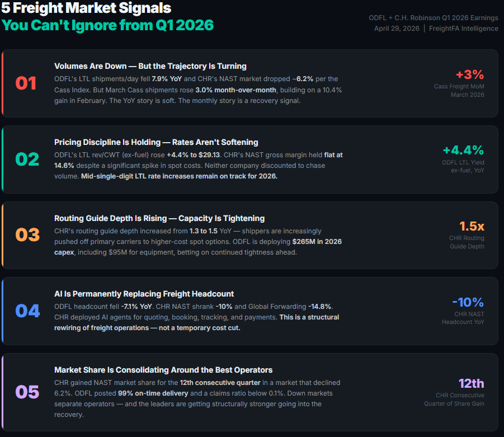Screen dimensions: 504x437
Task: Click 'ODFL + C.H. Robinson Q1 2026 Earnings' text
Action: coord(434,18)
